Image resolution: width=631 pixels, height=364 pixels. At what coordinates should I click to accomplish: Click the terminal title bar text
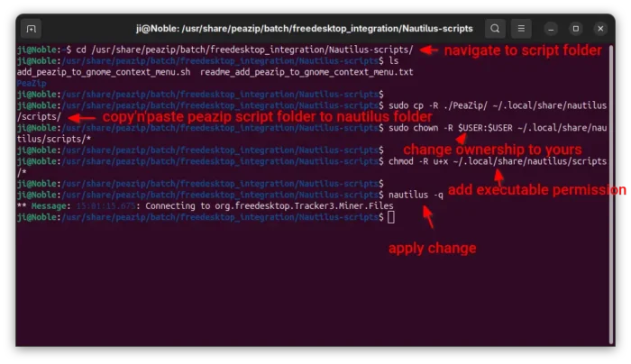(x=305, y=29)
